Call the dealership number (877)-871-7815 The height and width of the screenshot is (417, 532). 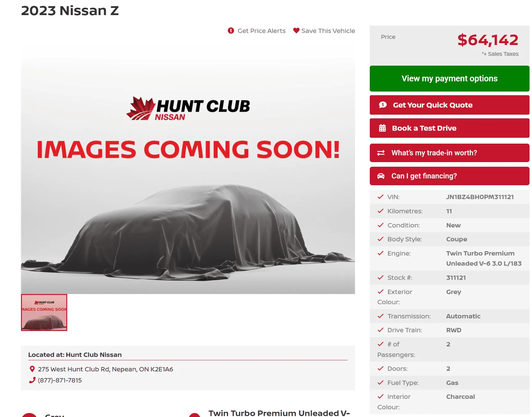tap(60, 380)
